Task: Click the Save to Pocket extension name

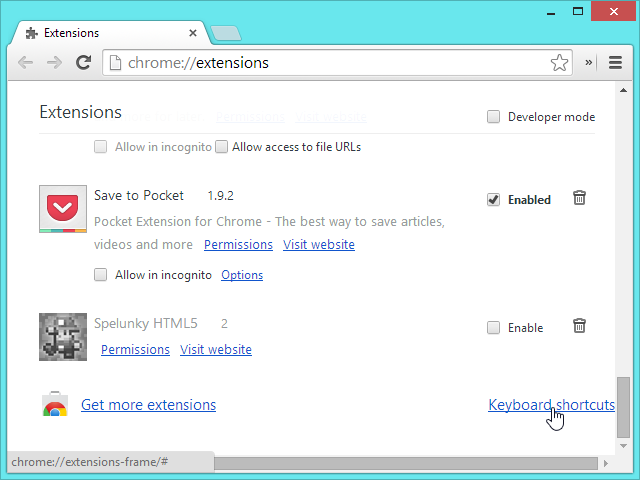Action: coord(139,196)
